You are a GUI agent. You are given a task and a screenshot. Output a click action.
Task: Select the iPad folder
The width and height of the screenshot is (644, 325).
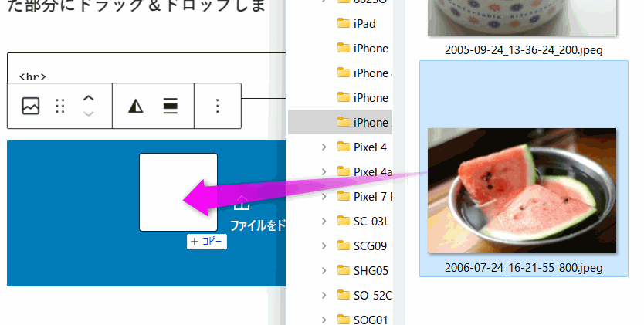(x=364, y=23)
